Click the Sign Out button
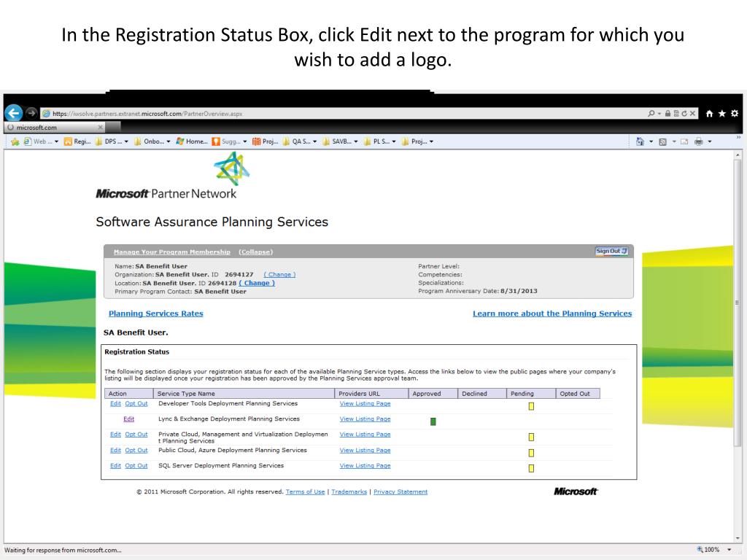747x560 pixels. (612, 251)
